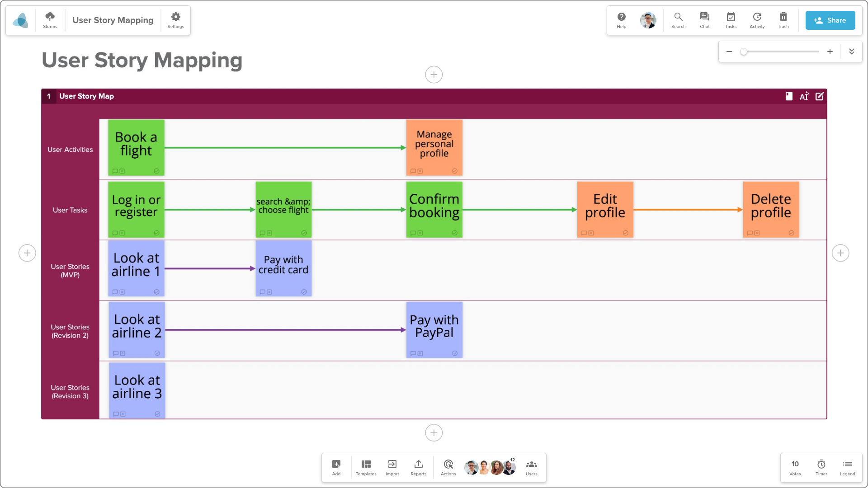Select the search & choose flight note
The width and height of the screenshot is (868, 488).
point(283,209)
